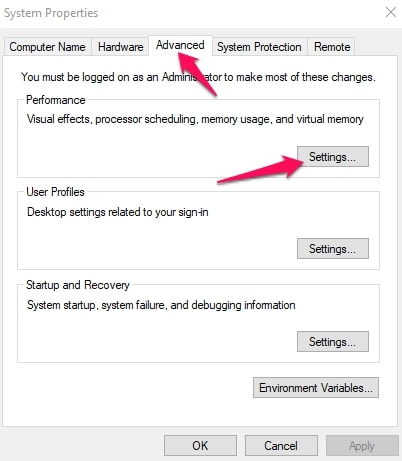
Task: Open the Remote tab
Action: coord(332,47)
